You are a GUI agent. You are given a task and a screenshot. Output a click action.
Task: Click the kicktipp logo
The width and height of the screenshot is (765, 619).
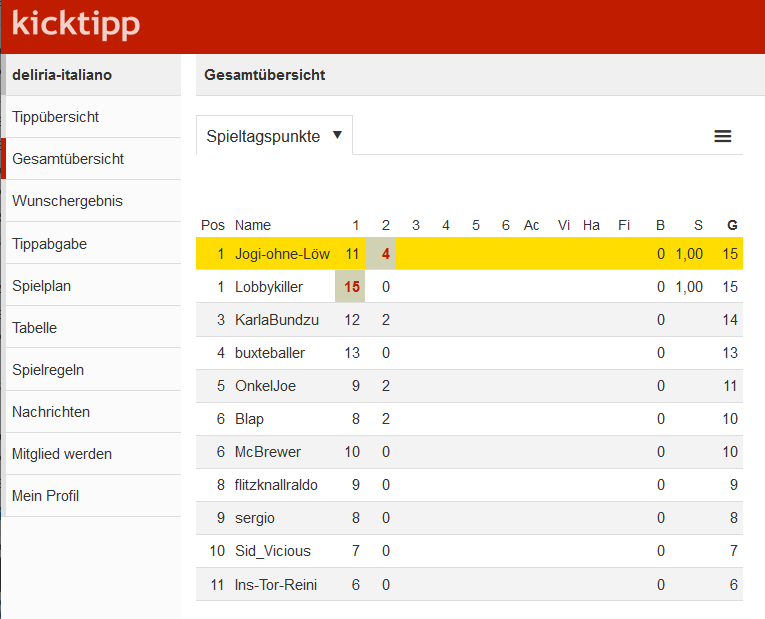(76, 25)
